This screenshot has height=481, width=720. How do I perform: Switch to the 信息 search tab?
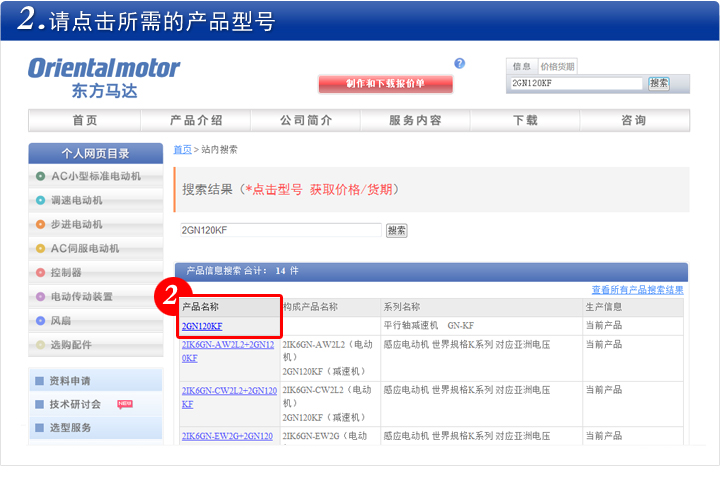pos(522,67)
